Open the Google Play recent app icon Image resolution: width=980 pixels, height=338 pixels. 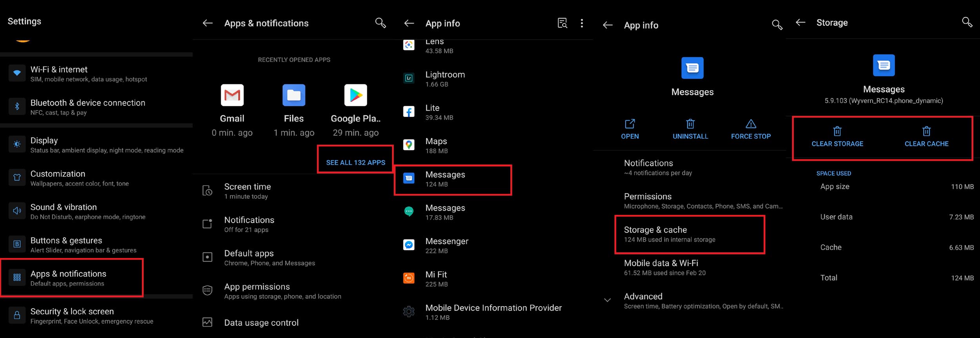coord(356,95)
